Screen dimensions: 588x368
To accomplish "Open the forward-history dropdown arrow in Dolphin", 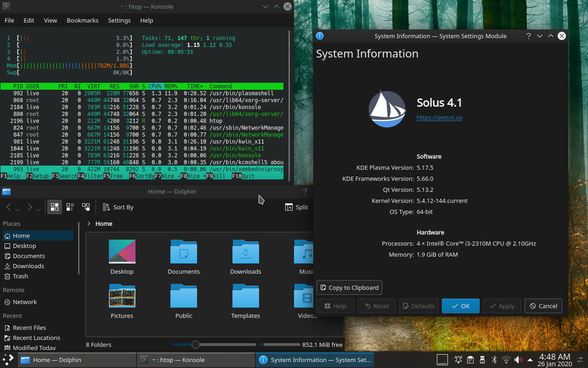I will pos(39,209).
